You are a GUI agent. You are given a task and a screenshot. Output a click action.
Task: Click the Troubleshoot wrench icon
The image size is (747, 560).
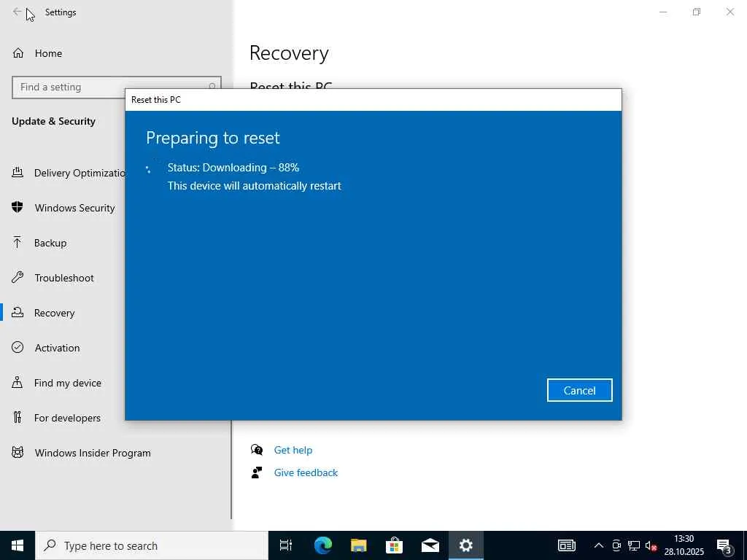(18, 277)
